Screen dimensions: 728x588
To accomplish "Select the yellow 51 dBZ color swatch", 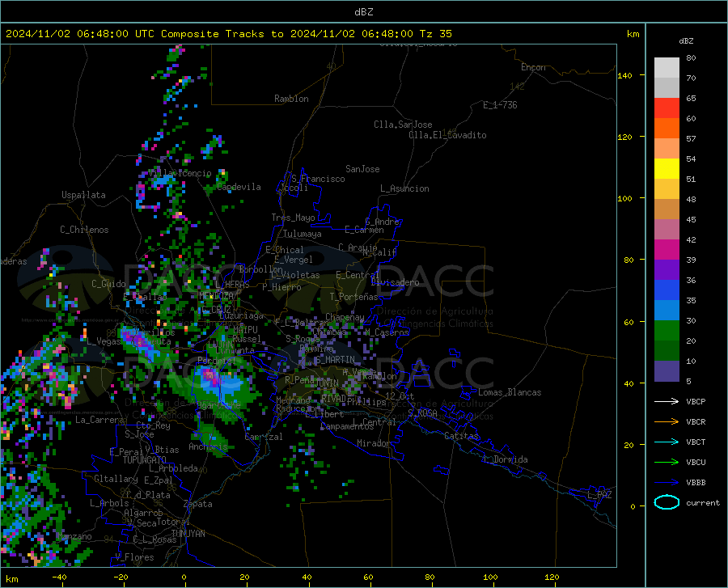I will [667, 169].
